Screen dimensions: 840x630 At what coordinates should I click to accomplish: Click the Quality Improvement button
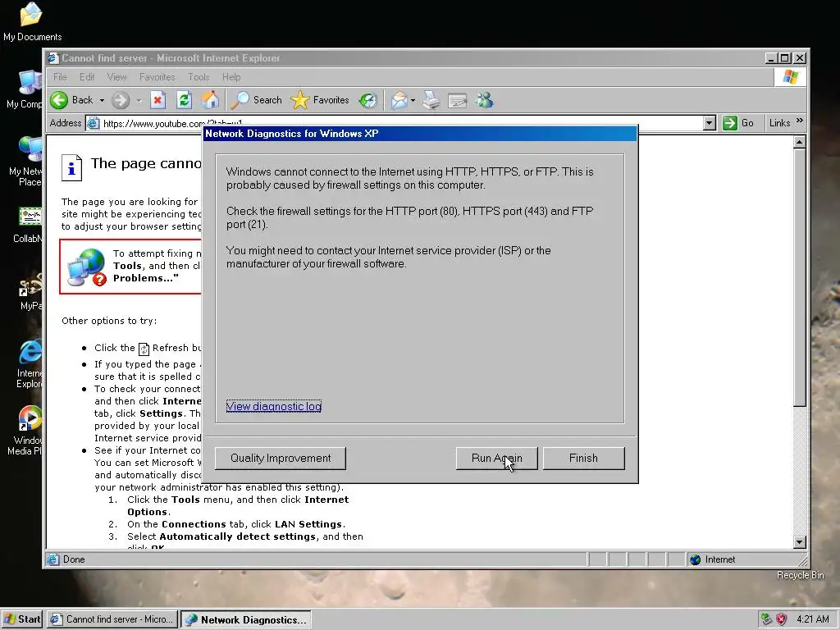pos(281,459)
